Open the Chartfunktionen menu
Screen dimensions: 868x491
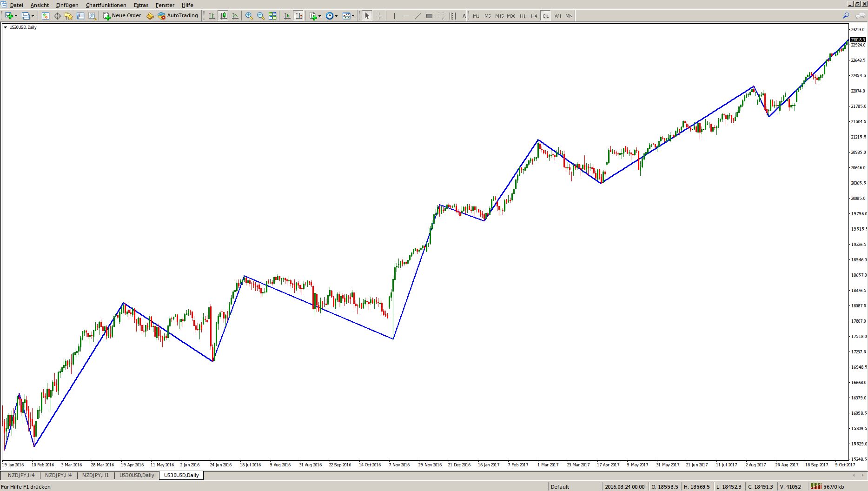point(106,5)
